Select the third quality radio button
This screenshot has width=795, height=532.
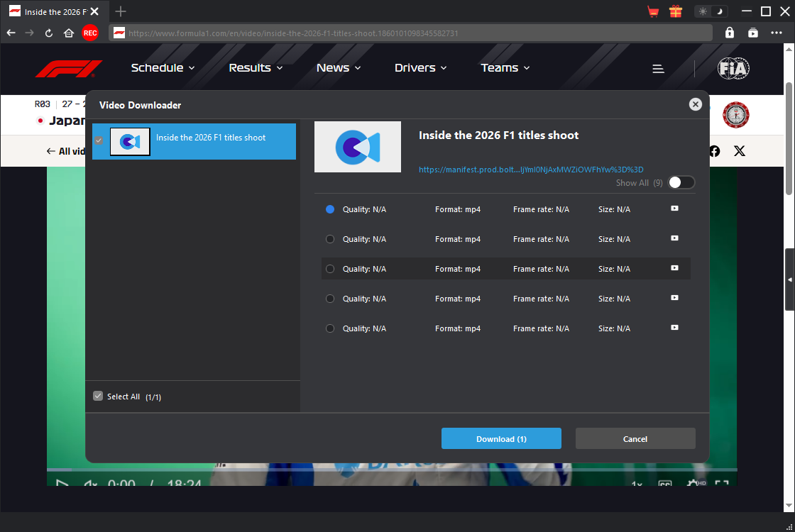click(330, 269)
